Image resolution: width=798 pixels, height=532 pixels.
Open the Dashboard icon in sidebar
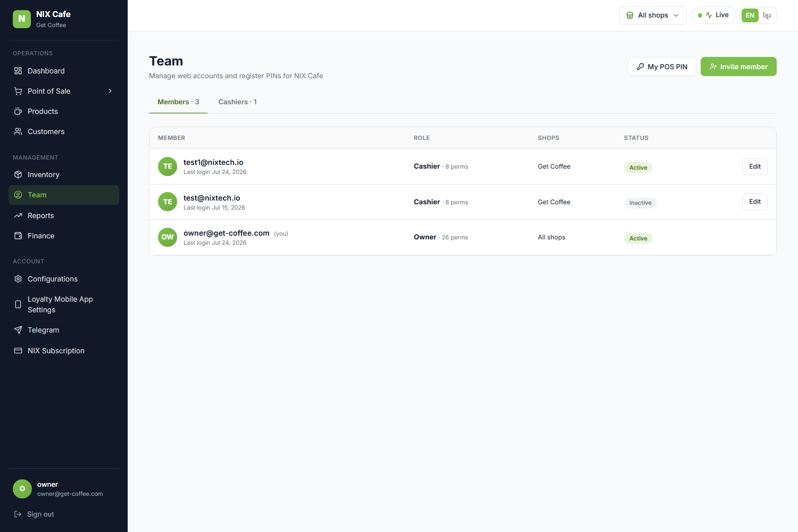click(x=18, y=71)
